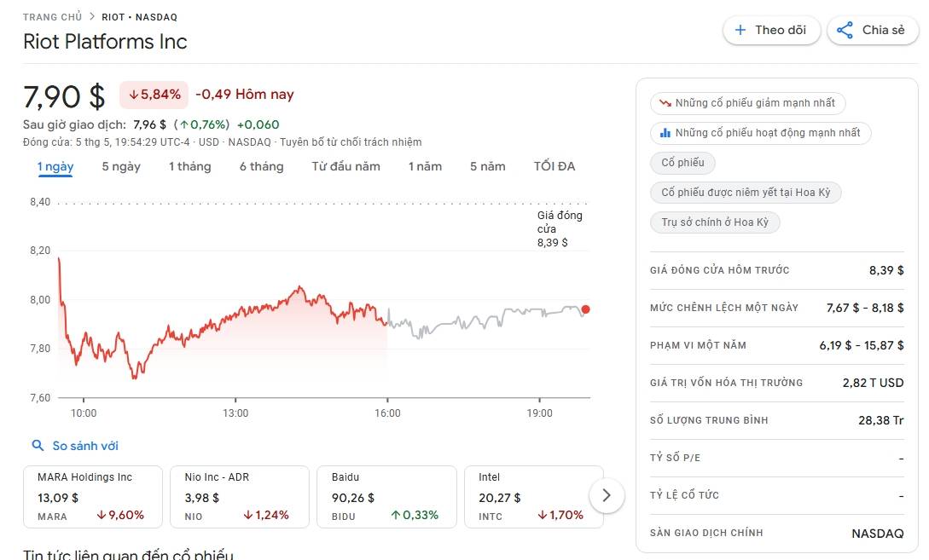Click the Riot Platforms Inc title

105,42
